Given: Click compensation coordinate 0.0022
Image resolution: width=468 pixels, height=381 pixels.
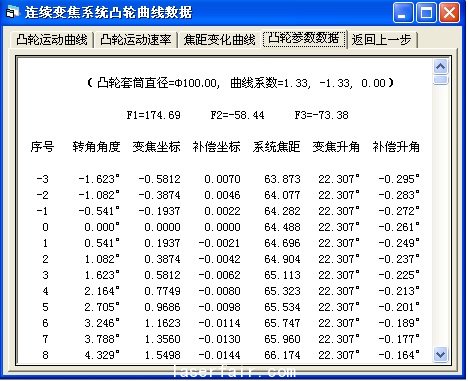Looking at the screenshot, I should [222, 211].
